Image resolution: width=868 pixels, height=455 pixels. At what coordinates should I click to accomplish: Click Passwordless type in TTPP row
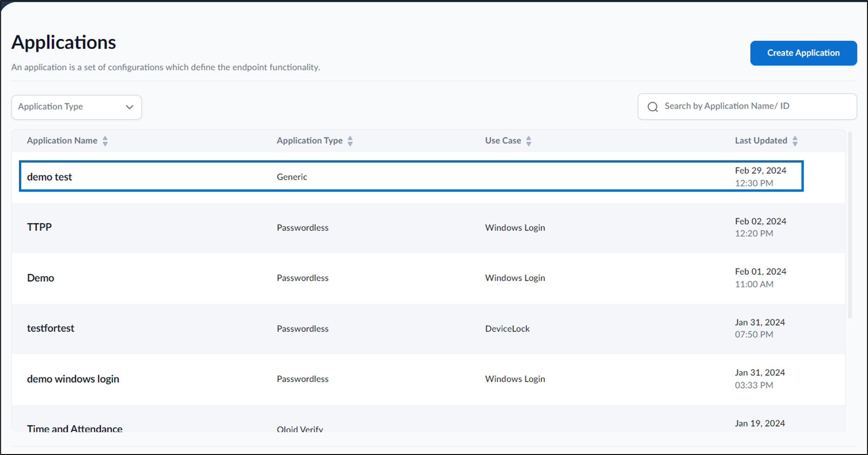tap(303, 228)
